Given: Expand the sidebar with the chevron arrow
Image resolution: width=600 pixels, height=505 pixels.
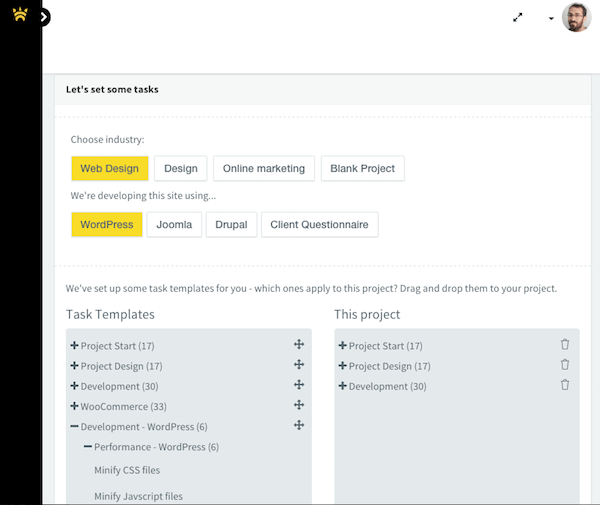Looking at the screenshot, I should click(44, 17).
